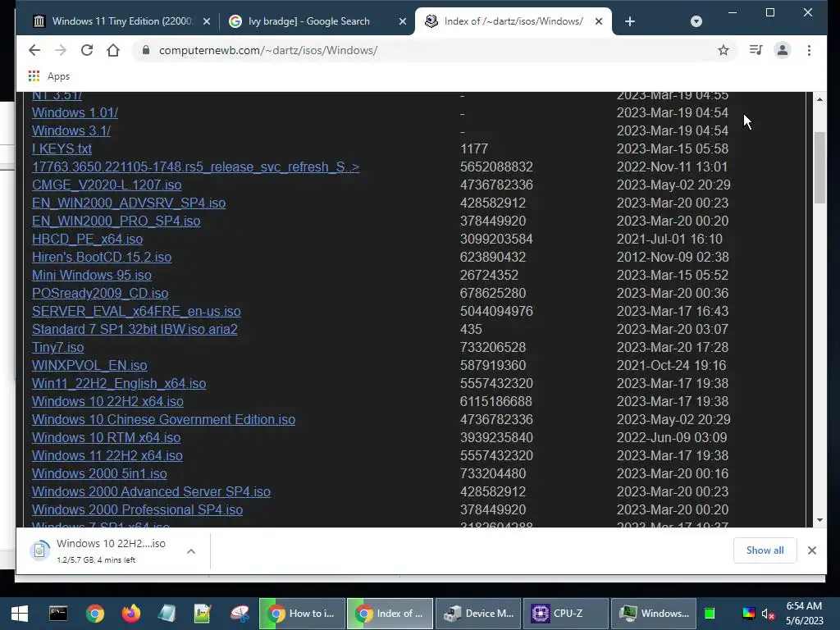This screenshot has width=840, height=630.
Task: Click the green square tray icon
Action: [710, 614]
